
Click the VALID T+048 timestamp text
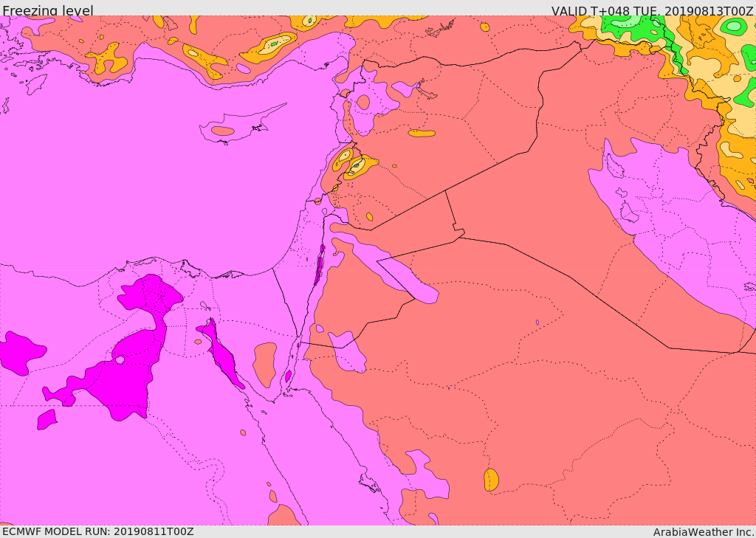point(652,10)
